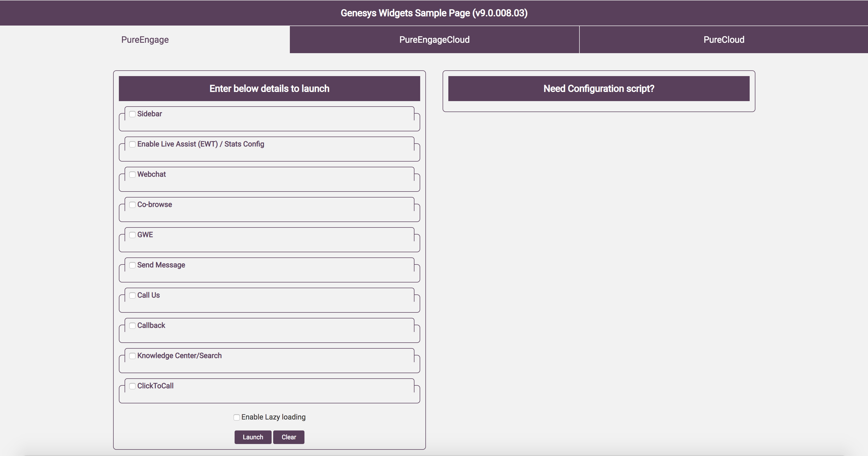Click the Clear button
Screen dimensions: 868x456
[x=289, y=437]
